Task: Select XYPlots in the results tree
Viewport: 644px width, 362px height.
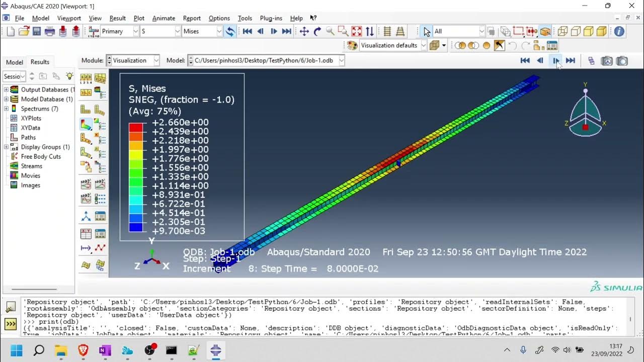Action: click(31, 118)
